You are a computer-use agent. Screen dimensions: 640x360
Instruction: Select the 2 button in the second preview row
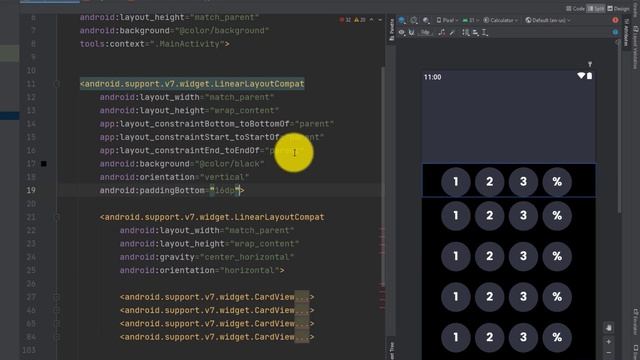(x=489, y=216)
